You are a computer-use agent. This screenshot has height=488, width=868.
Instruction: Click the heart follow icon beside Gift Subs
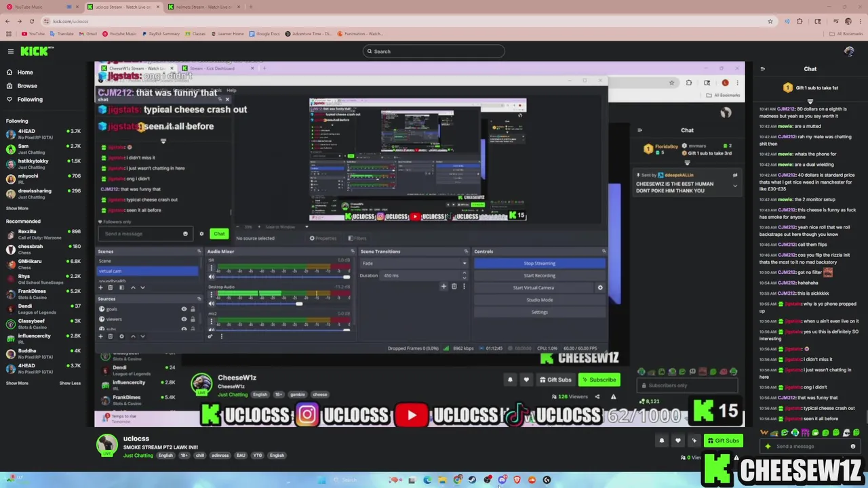pos(677,441)
